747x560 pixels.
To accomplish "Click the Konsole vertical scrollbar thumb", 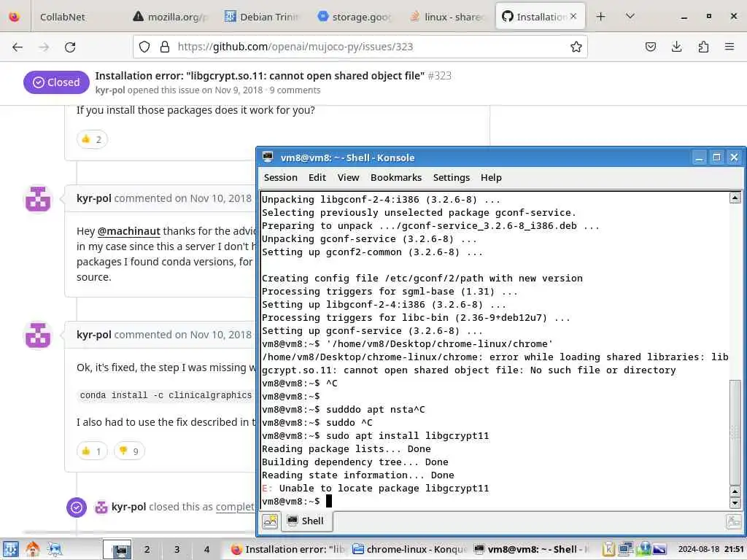I will coord(735,432).
